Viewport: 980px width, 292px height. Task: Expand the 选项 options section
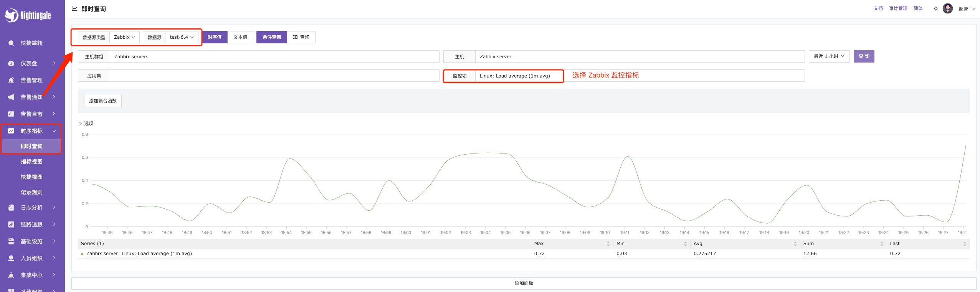click(x=86, y=124)
